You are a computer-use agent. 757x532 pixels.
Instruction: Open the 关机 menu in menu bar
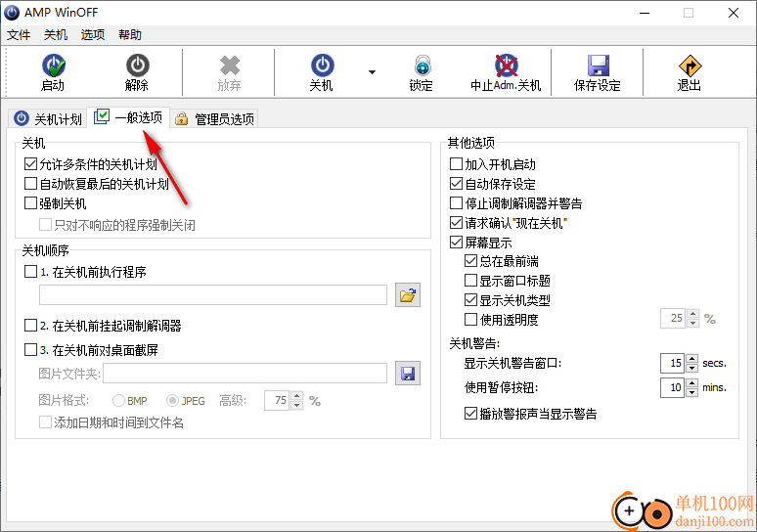56,35
